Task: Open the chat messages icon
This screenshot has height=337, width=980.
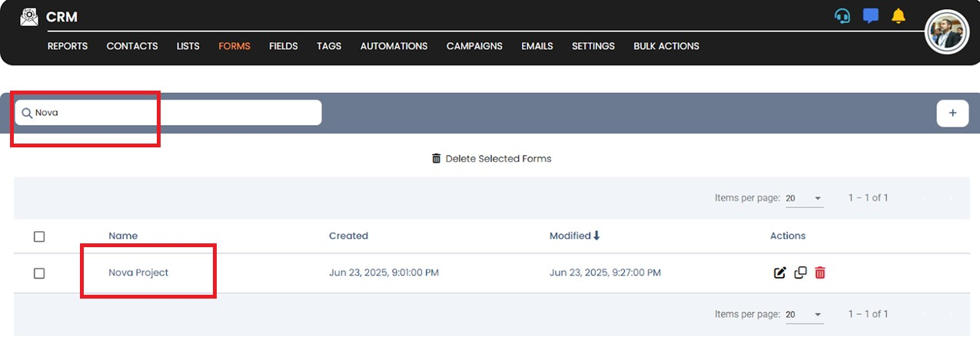Action: point(871,16)
